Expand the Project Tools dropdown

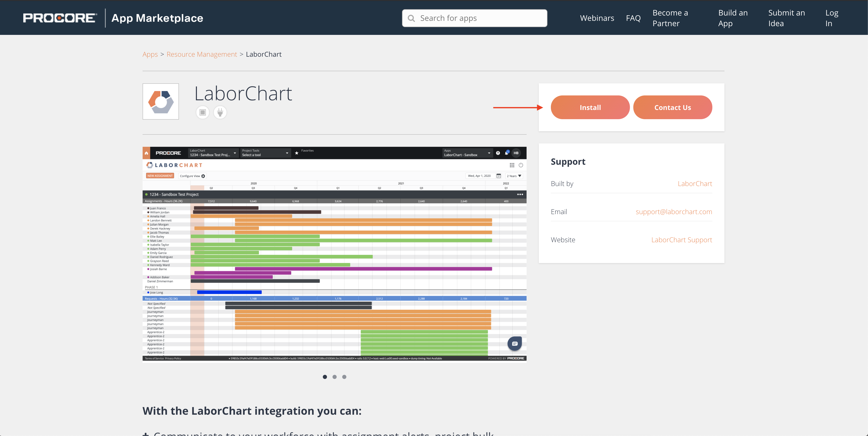pyautogui.click(x=265, y=153)
